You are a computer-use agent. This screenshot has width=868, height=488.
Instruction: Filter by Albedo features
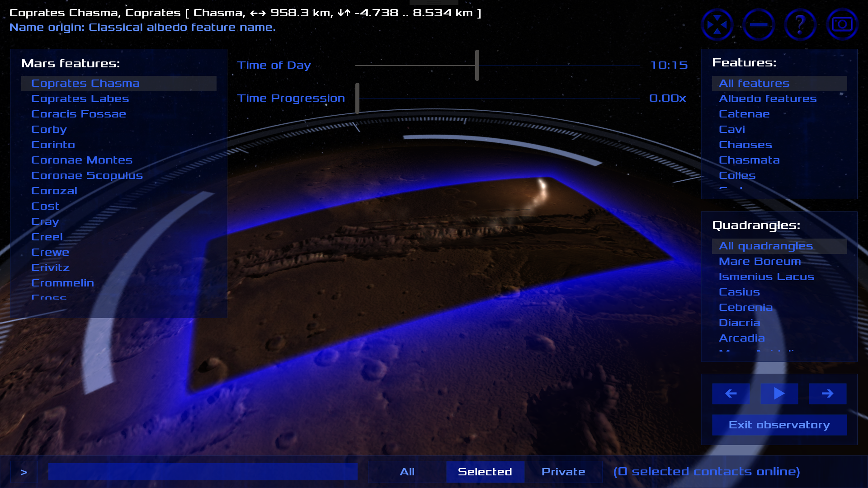click(779, 99)
